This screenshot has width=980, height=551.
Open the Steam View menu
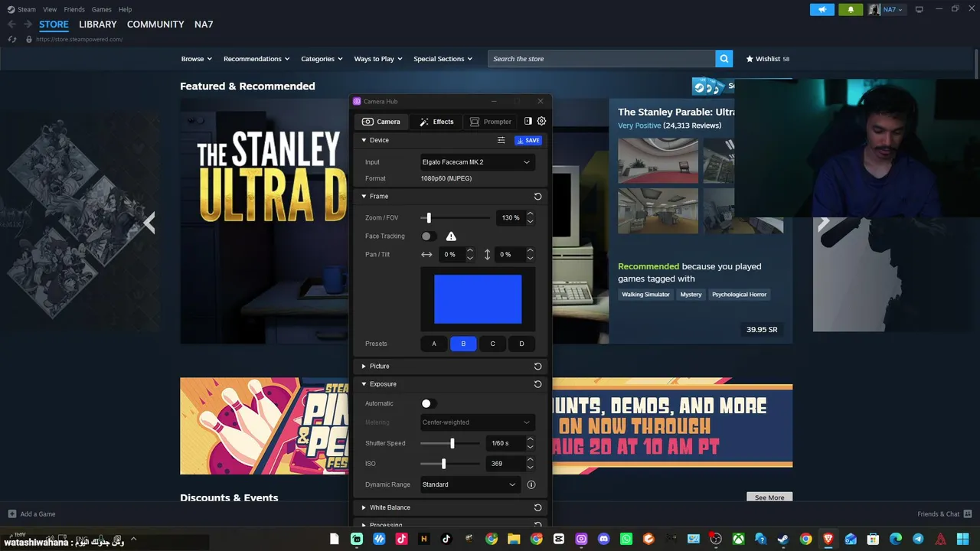click(50, 9)
